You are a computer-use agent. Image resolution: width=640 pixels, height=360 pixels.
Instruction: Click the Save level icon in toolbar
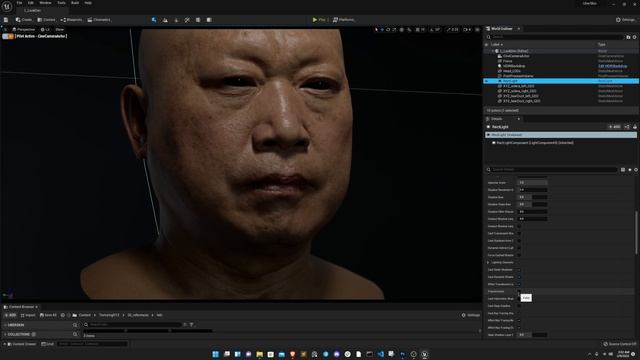[x=6, y=20]
